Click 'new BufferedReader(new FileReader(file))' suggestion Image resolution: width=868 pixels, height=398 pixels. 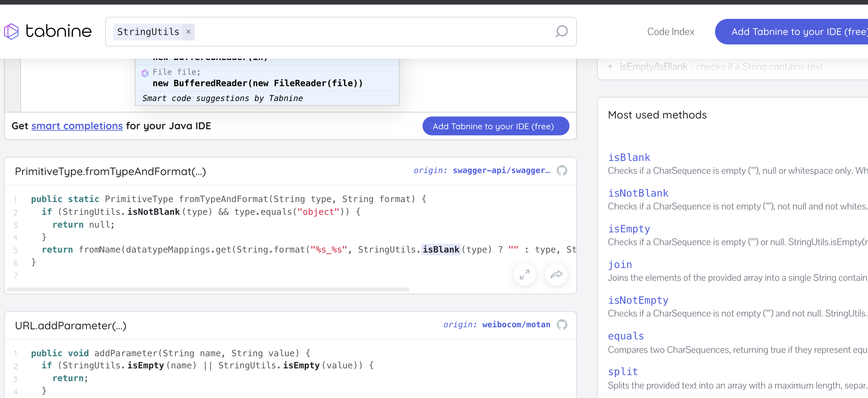tap(258, 83)
